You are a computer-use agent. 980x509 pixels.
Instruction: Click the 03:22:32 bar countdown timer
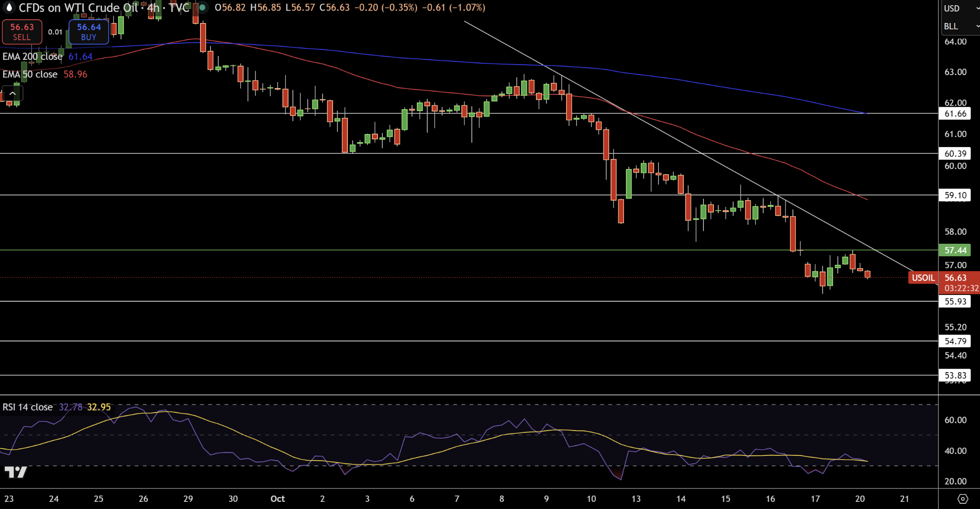(x=961, y=288)
